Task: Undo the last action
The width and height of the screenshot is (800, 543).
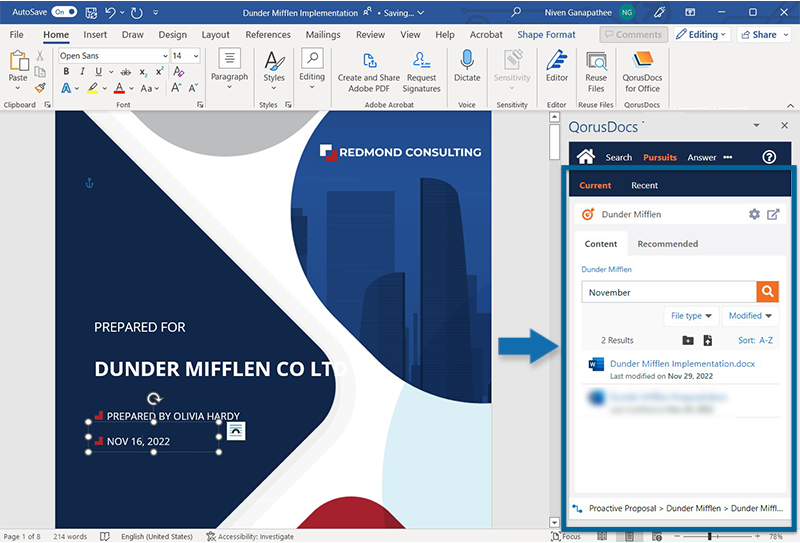Action: [110, 12]
